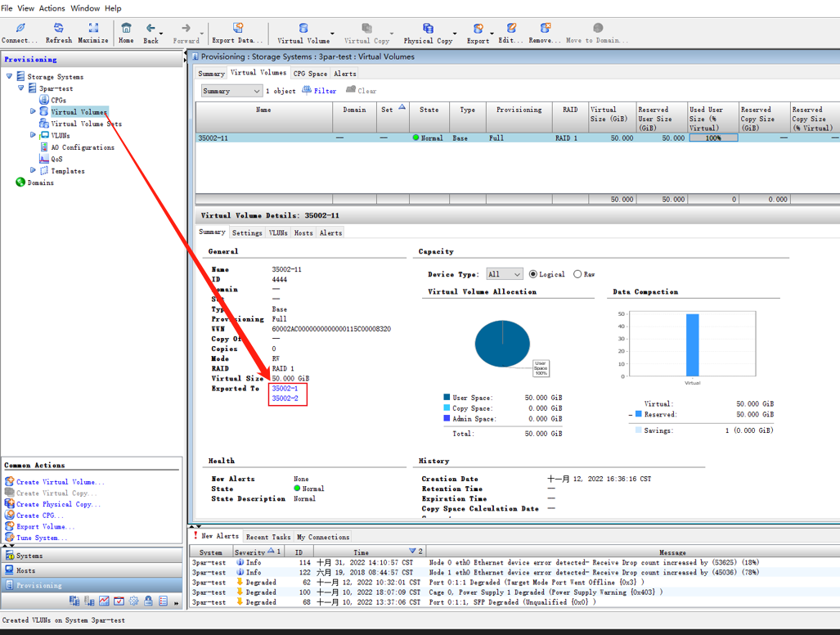Open the padlock security icon in bottom bar
The width and height of the screenshot is (840, 635).
coord(148,601)
